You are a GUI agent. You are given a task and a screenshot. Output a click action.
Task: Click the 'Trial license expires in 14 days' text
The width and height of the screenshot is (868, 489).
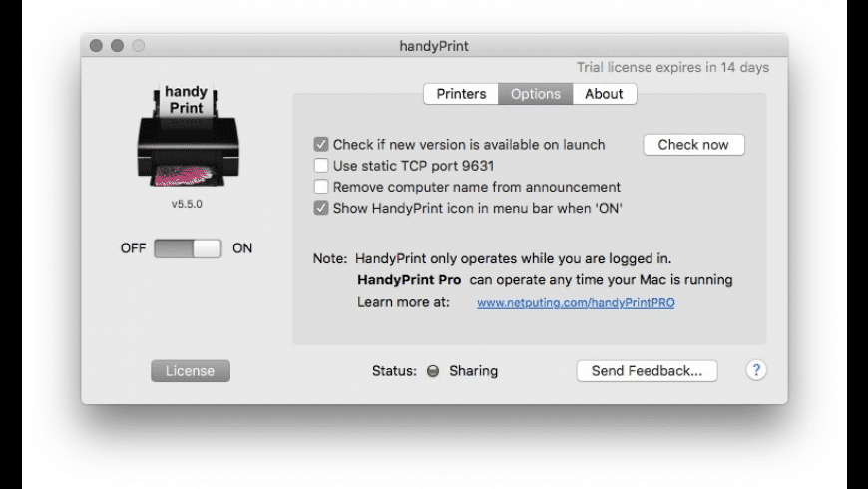pos(672,68)
